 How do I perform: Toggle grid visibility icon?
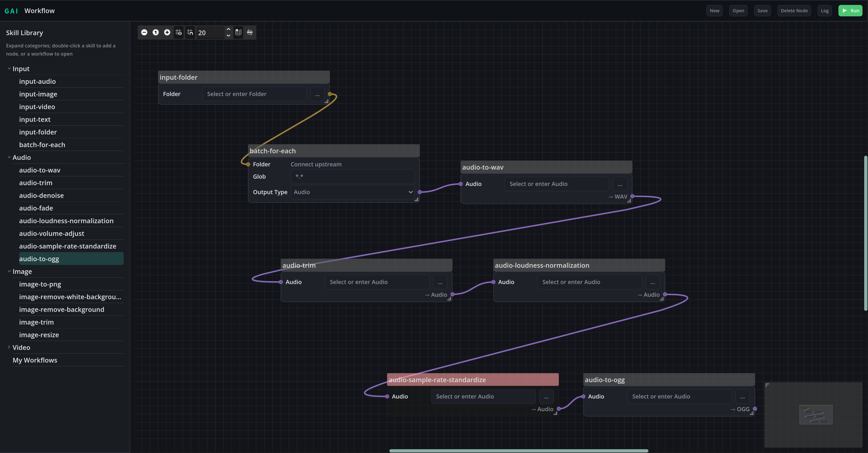pyautogui.click(x=179, y=32)
